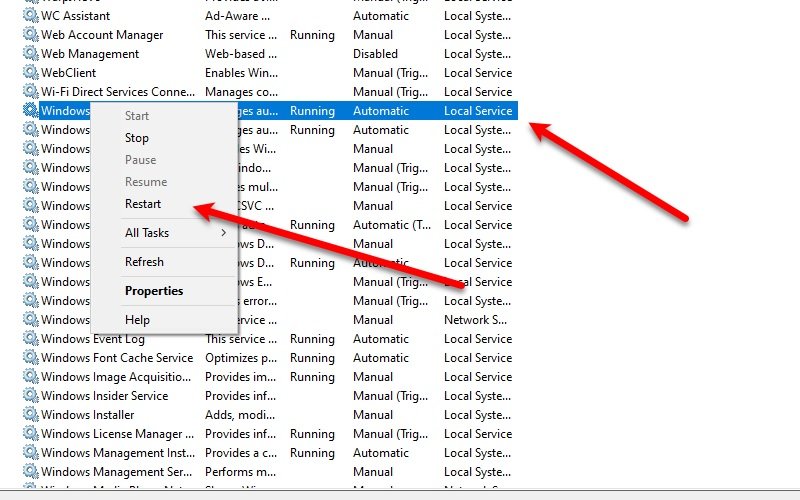Select the gear icon beside Windows Installer
800x500 pixels.
pyautogui.click(x=31, y=414)
